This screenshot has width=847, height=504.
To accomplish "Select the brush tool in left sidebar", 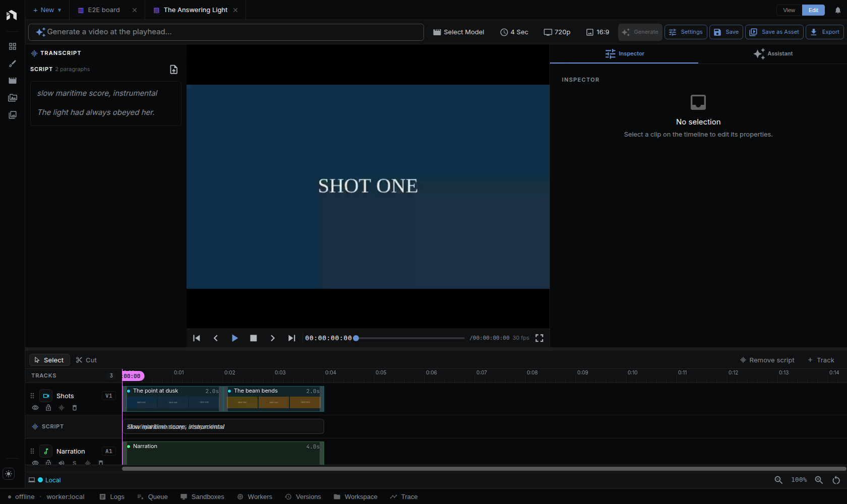I will pyautogui.click(x=13, y=64).
